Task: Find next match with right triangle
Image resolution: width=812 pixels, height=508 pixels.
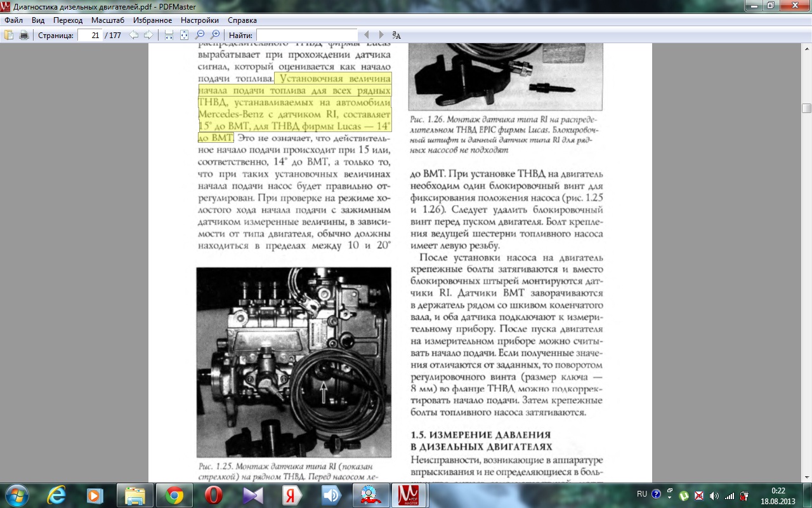Action: [381, 35]
